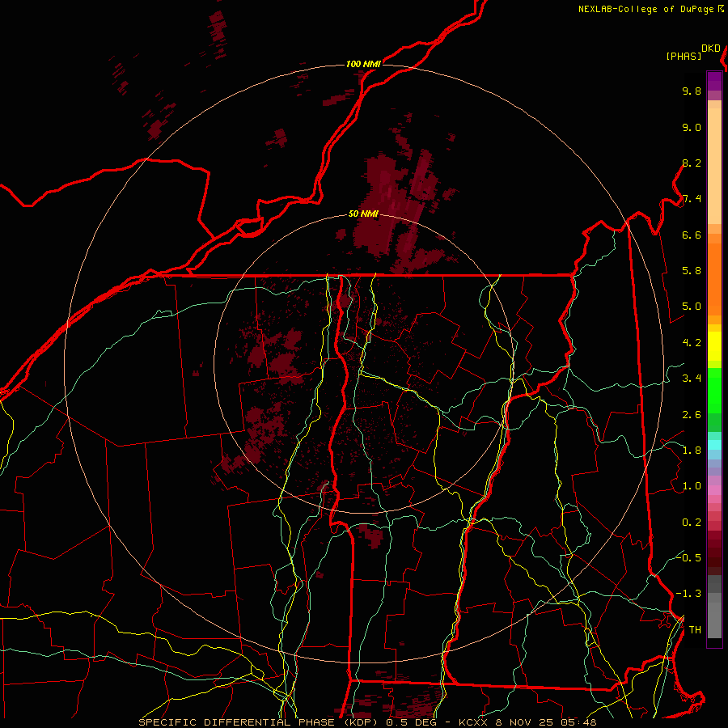
Task: Click the 5.0 legend value
Action: [x=692, y=307]
